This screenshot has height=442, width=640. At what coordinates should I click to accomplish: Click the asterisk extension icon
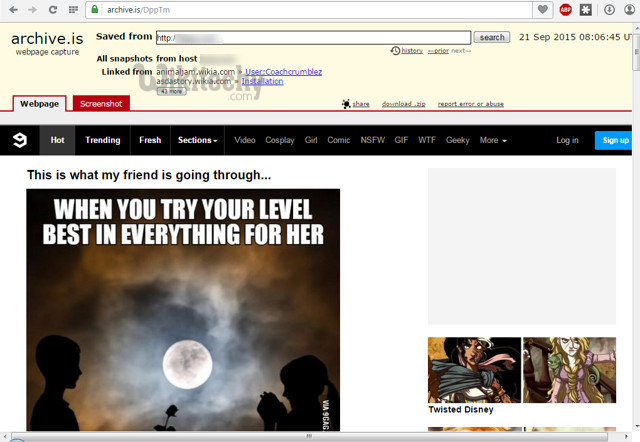coord(586,9)
